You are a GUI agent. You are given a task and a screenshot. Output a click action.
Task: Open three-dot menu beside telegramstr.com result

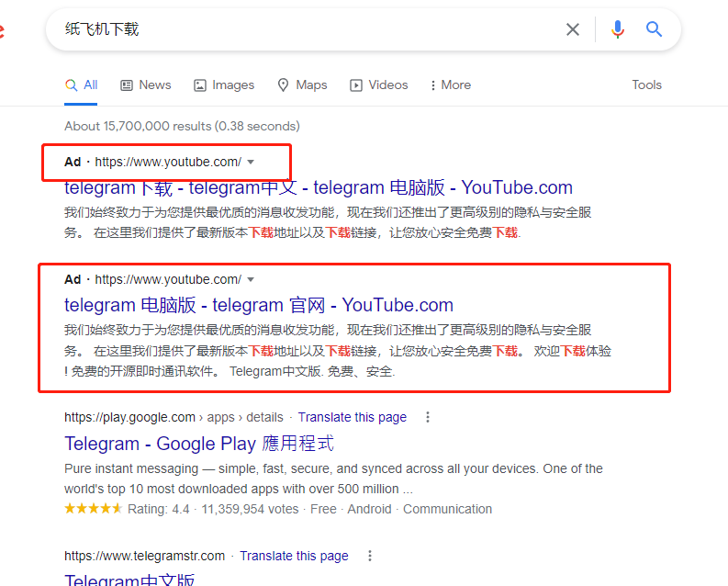pos(369,556)
